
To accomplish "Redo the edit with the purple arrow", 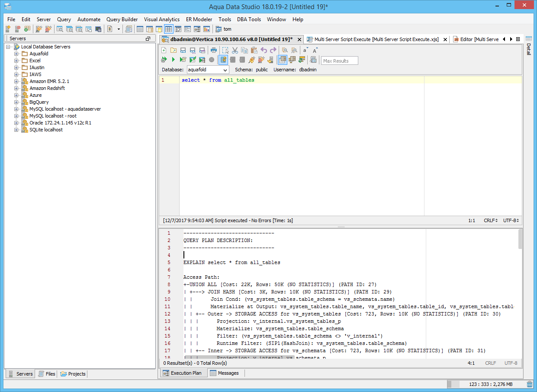I will (273, 50).
